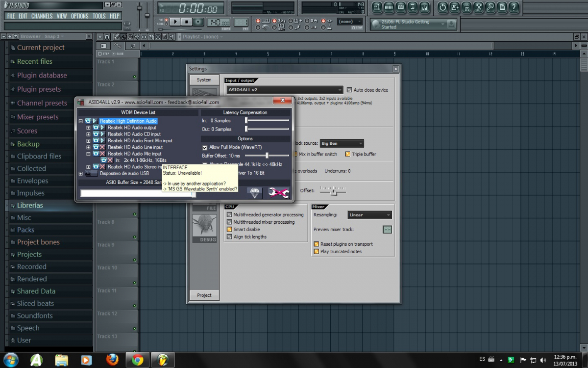Toggle the playlist magnet snap icon
The width and height of the screenshot is (588, 368).
pyautogui.click(x=107, y=37)
